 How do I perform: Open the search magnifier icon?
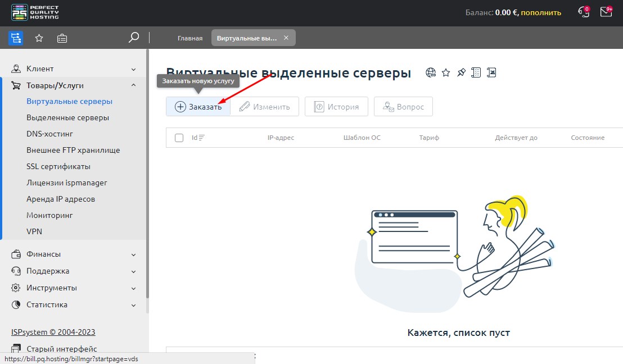(x=133, y=38)
